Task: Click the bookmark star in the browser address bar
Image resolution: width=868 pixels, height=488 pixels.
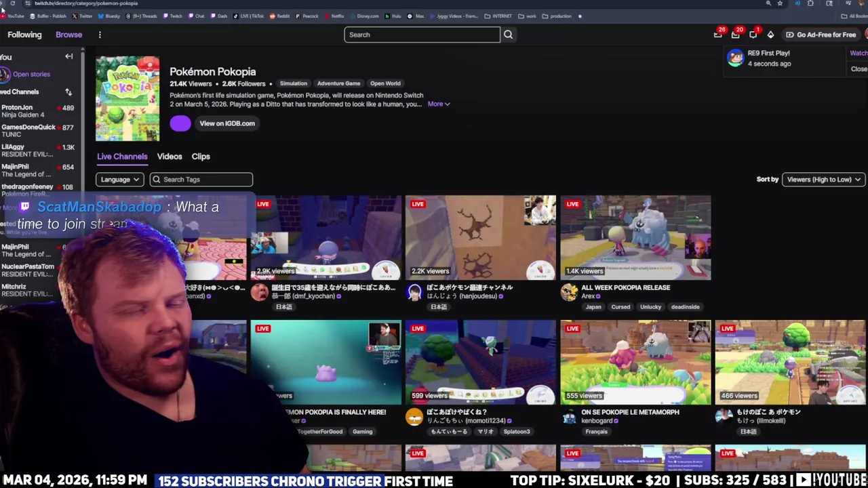Action: 780,3
